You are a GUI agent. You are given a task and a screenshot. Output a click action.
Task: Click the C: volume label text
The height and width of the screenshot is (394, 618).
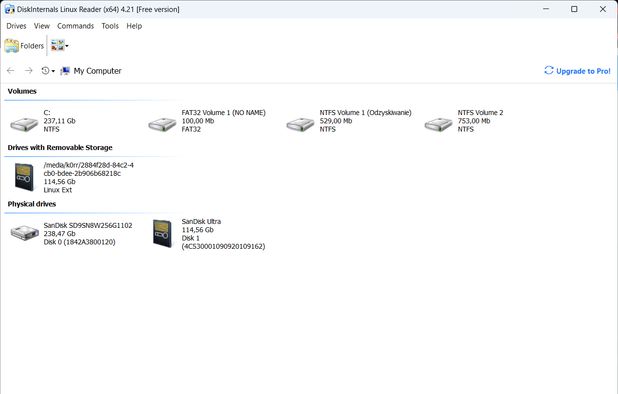point(47,113)
